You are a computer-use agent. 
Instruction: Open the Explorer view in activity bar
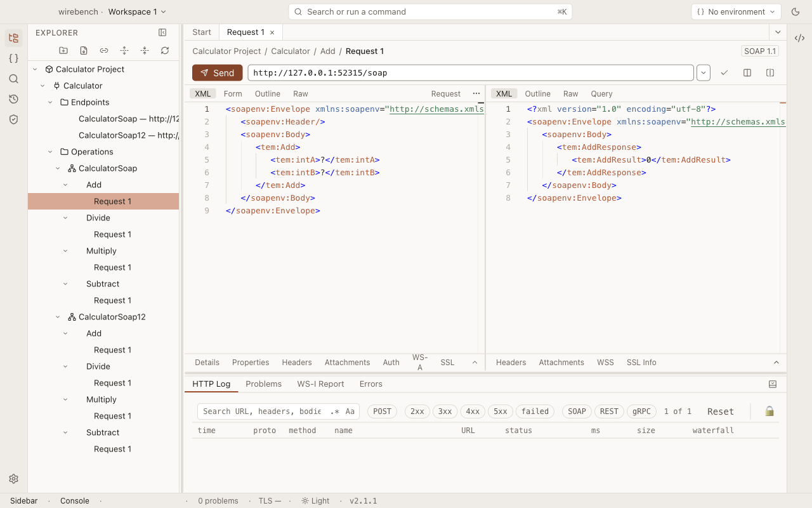coord(13,38)
